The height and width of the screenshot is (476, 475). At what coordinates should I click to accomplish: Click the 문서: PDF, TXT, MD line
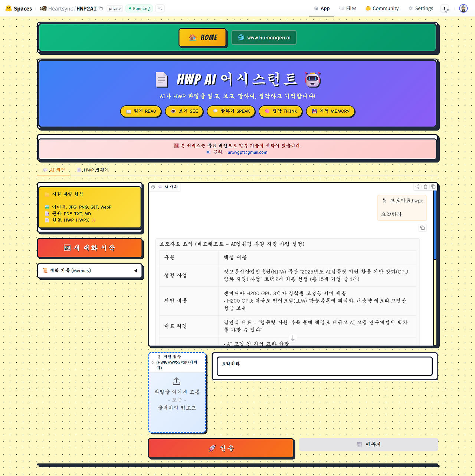point(68,214)
